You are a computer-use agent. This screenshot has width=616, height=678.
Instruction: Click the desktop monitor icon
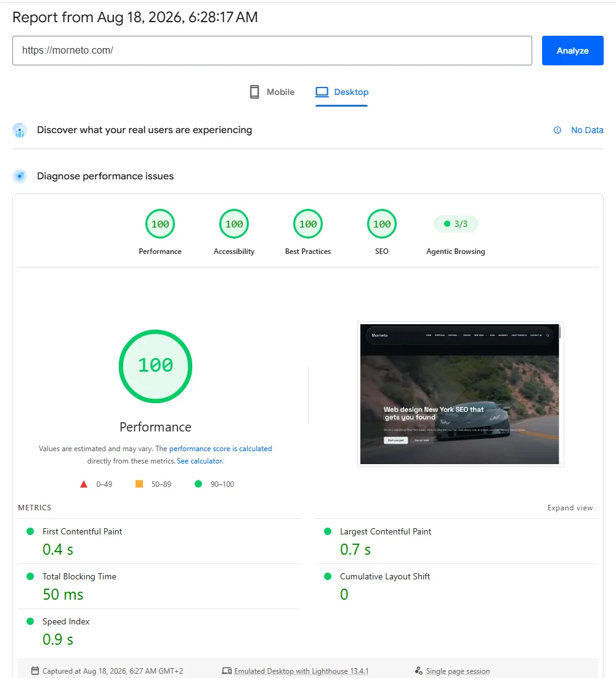pos(322,92)
